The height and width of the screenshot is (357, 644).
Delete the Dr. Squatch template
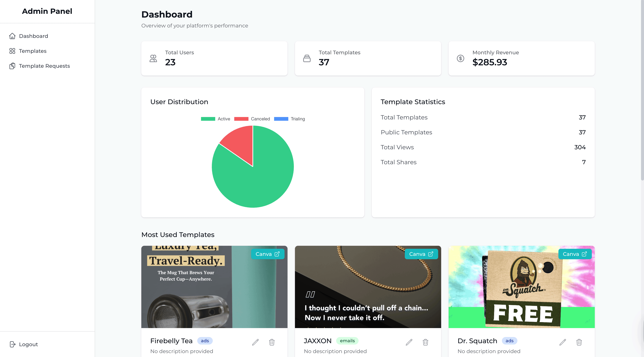(579, 342)
